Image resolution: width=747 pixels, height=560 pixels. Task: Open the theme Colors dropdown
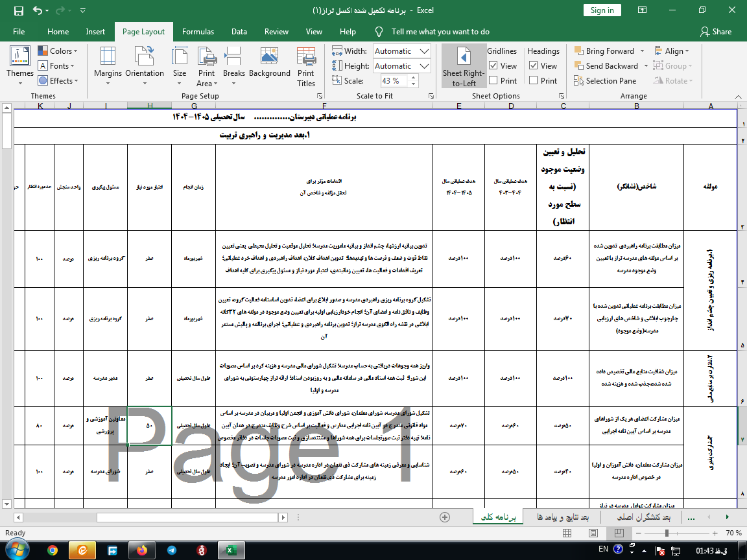pos(58,51)
